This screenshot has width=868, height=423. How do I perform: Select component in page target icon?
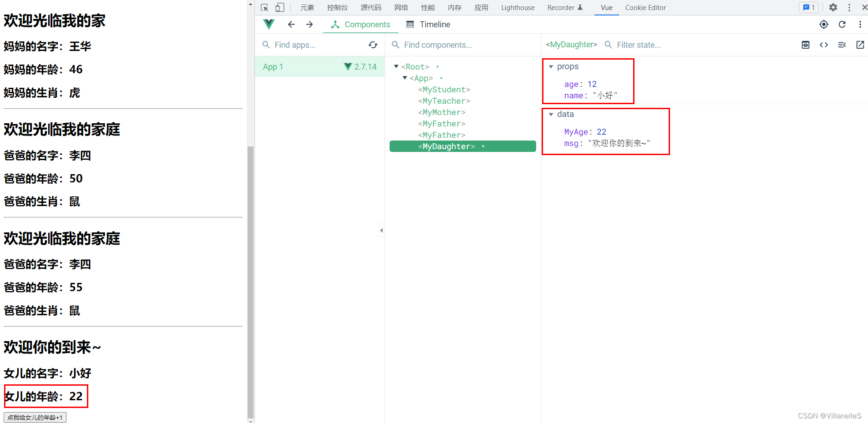tap(824, 25)
